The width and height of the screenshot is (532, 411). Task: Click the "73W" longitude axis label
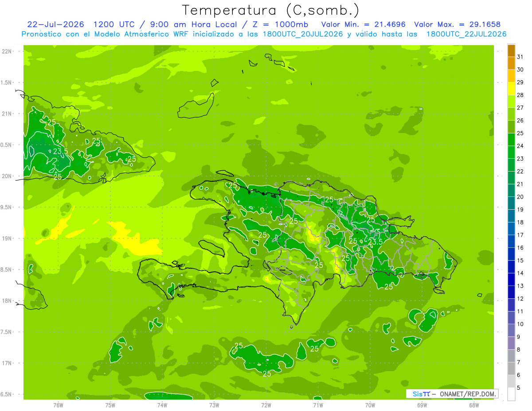pyautogui.click(x=214, y=405)
